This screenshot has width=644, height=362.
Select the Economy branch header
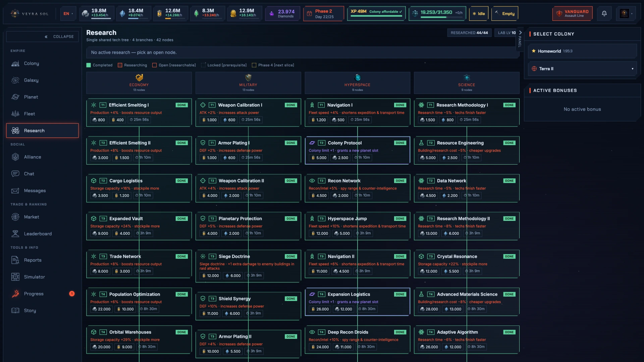coord(139,83)
